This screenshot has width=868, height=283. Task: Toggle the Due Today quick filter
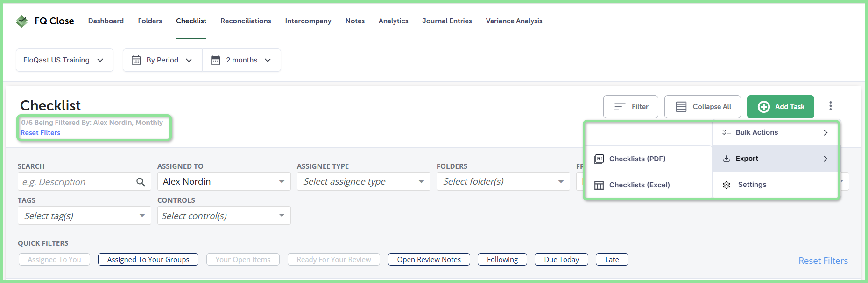tap(561, 260)
